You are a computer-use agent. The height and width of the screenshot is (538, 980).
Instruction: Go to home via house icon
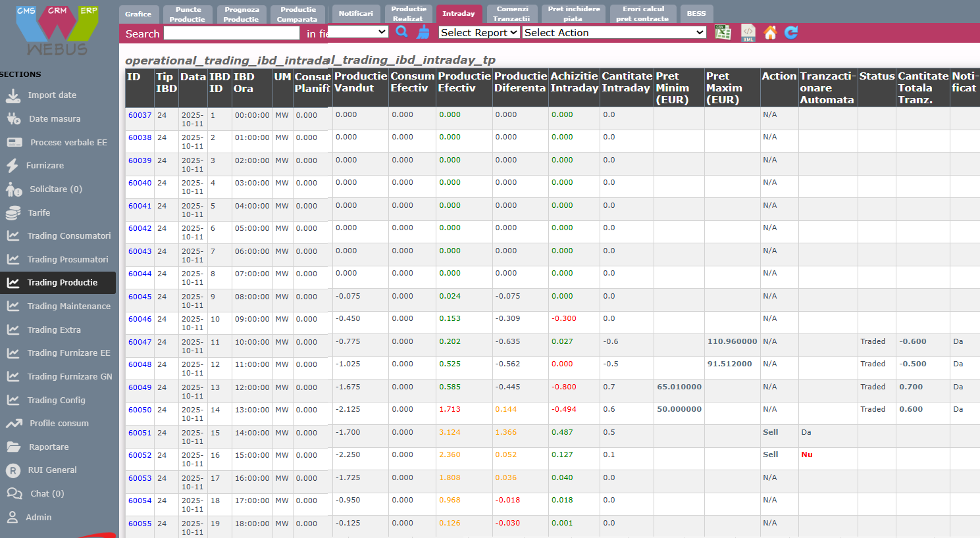(x=770, y=32)
